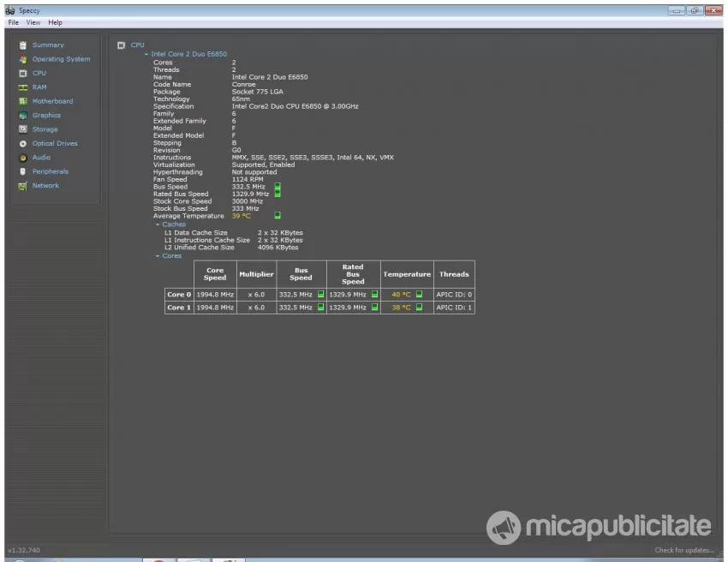Click the Instructions value row
This screenshot has width=728, height=562.
(x=313, y=158)
